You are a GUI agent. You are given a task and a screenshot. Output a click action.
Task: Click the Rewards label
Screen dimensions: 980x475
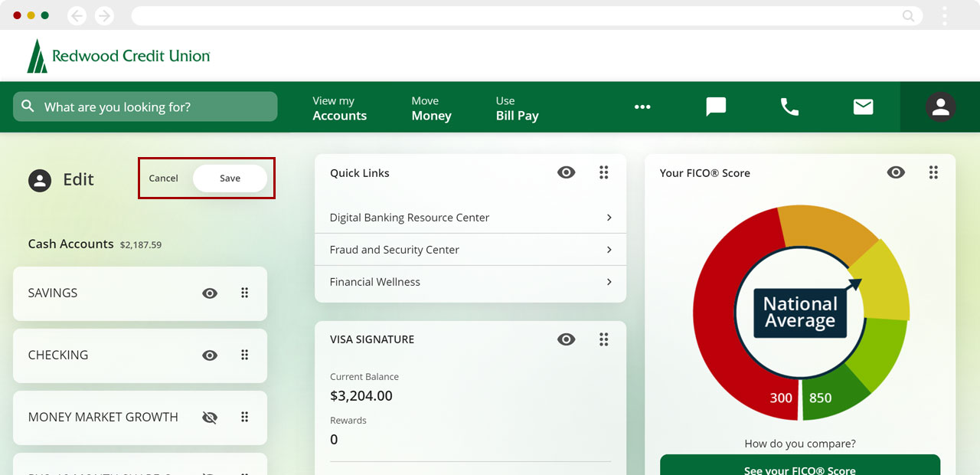(x=348, y=421)
